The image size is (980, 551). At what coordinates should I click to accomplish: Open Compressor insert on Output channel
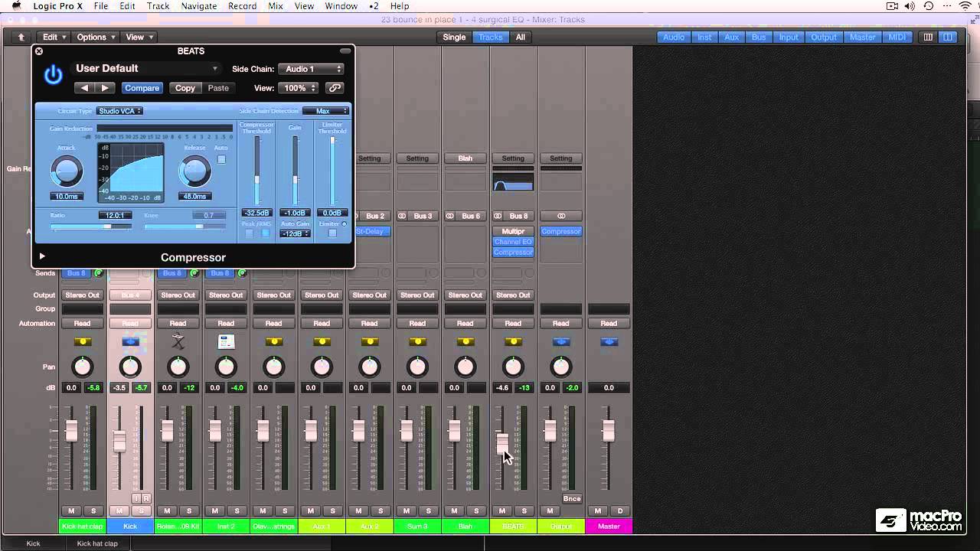click(561, 231)
